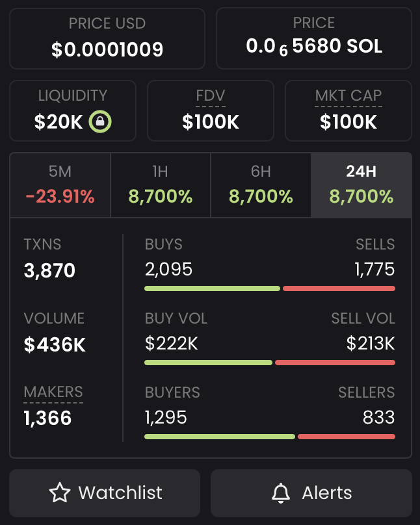Click the Alerts bell icon

pos(281,493)
